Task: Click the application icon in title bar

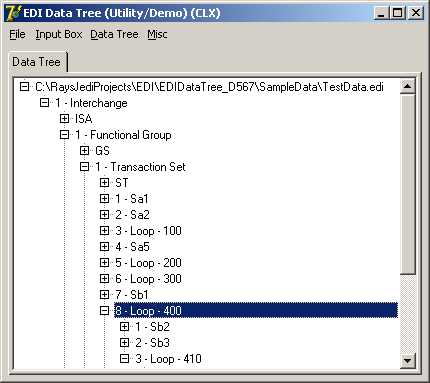Action: tap(13, 13)
